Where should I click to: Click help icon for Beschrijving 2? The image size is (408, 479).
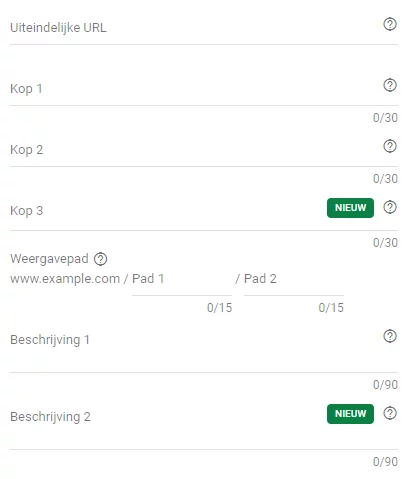390,413
